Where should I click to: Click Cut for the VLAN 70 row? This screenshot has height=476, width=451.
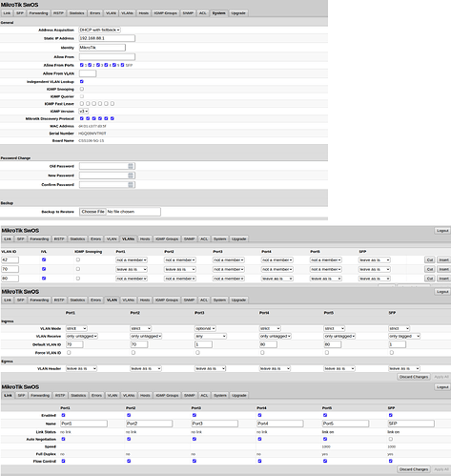pos(430,269)
